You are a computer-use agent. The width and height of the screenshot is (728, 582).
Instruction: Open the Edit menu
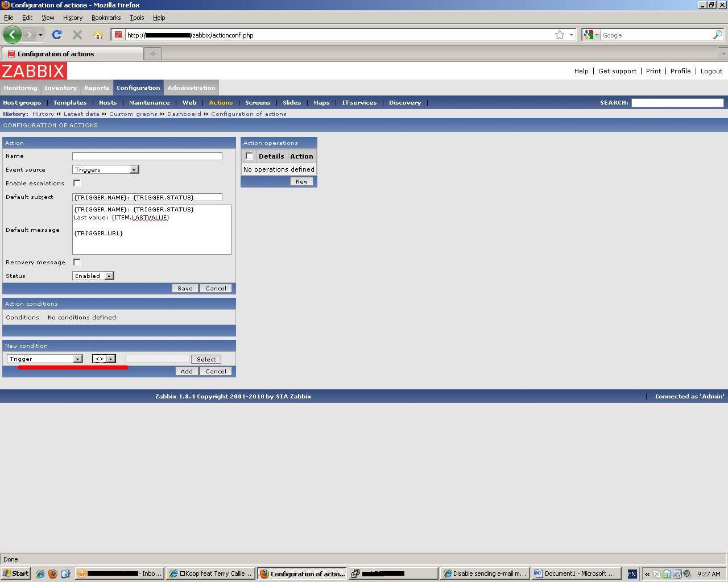27,18
